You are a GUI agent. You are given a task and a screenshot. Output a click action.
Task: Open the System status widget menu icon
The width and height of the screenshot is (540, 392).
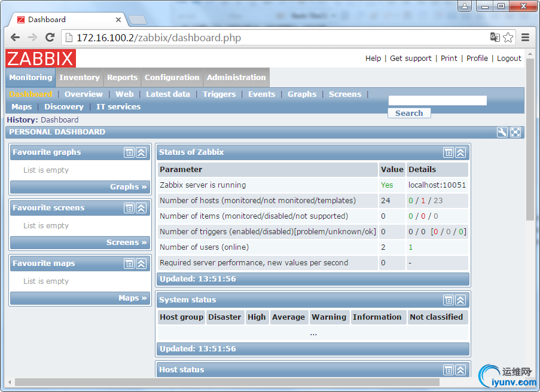tap(449, 300)
